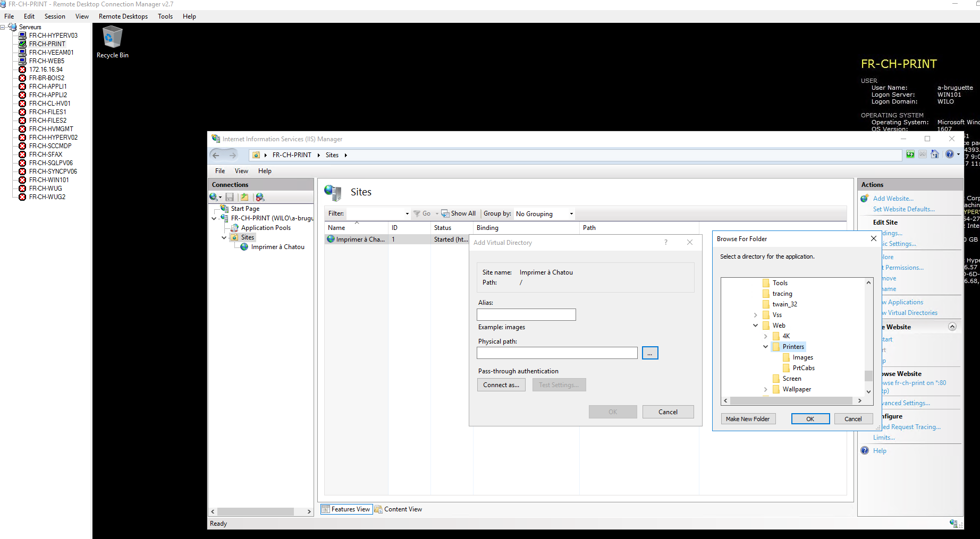The height and width of the screenshot is (539, 980).
Task: Click the Add Website globe icon
Action: pos(865,199)
